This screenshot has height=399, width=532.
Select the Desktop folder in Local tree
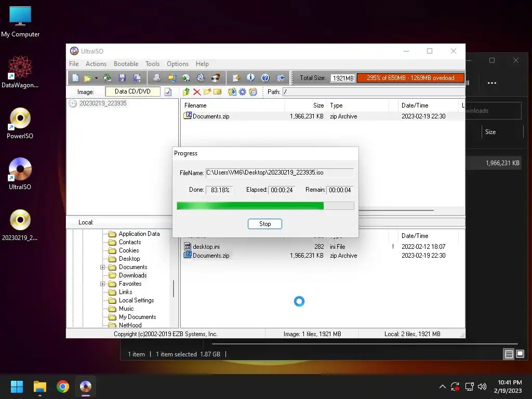(x=129, y=259)
